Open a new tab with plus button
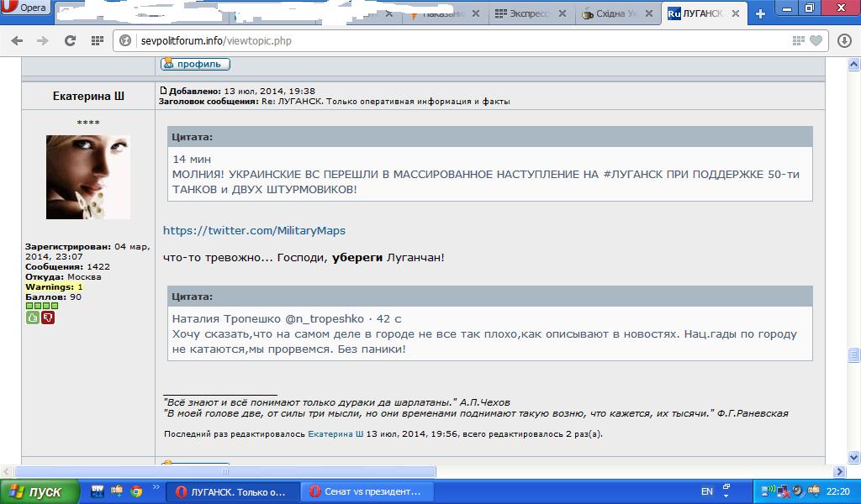Screen dimensions: 861x504 coord(760,13)
